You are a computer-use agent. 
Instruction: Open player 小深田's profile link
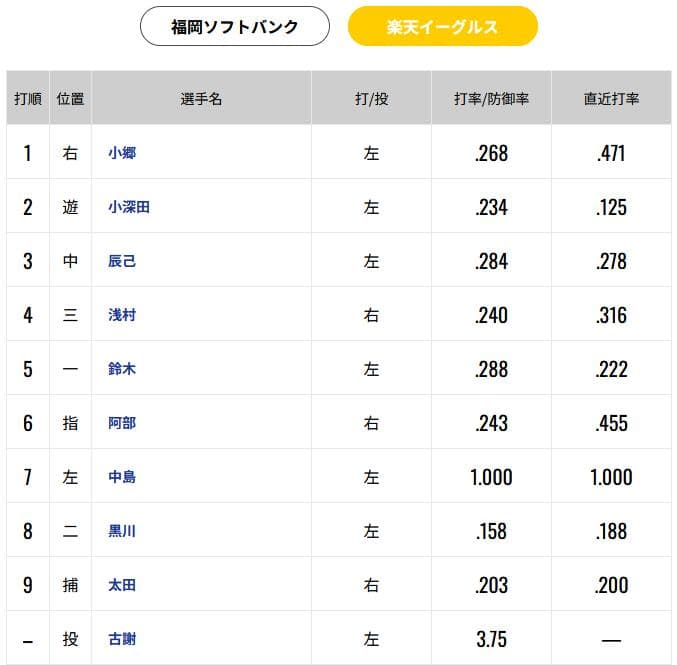pos(129,207)
